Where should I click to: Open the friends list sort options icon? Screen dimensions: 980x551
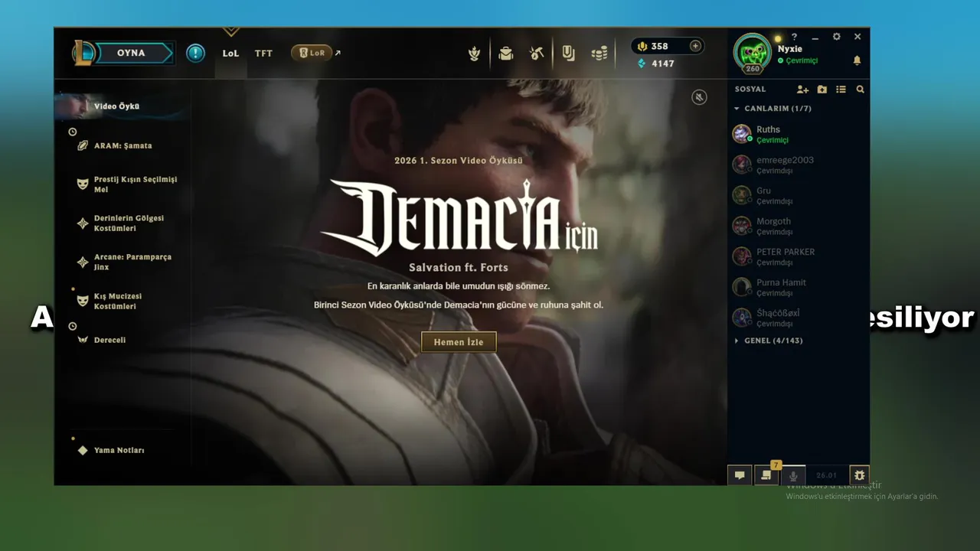(x=841, y=90)
